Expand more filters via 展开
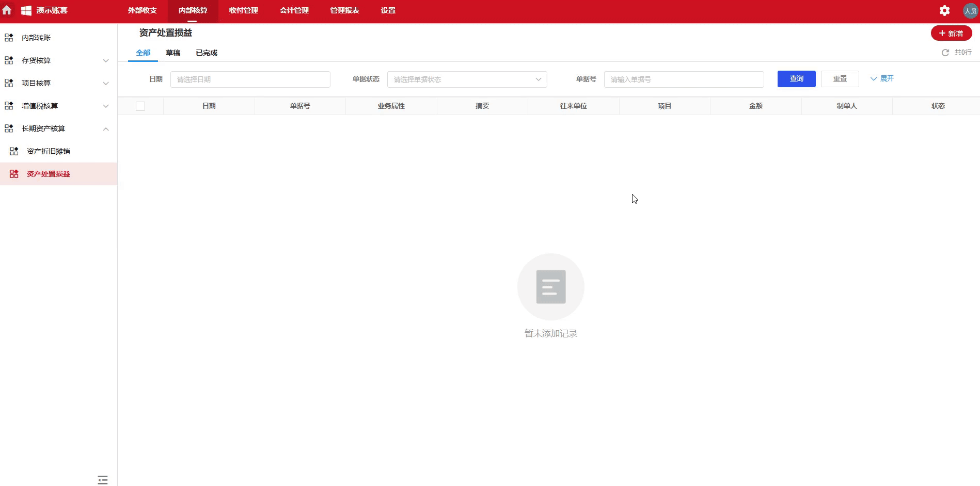This screenshot has width=980, height=486. [882, 78]
